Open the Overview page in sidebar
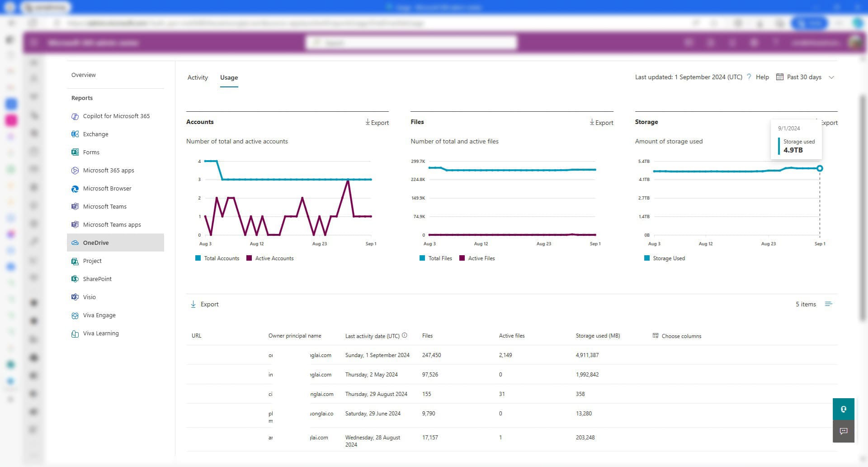Viewport: 868px width, 467px height. pos(84,75)
